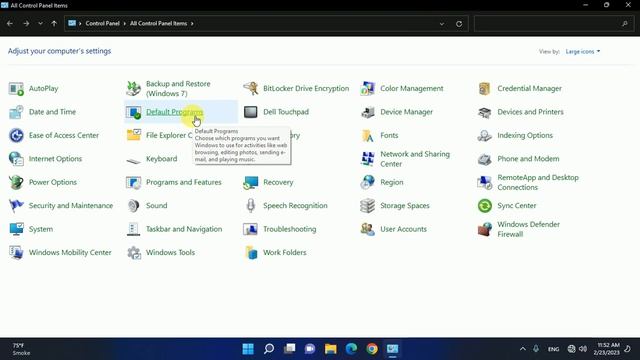The width and height of the screenshot is (640, 360).
Task: Click the taskbar clock and date
Action: coord(608,349)
